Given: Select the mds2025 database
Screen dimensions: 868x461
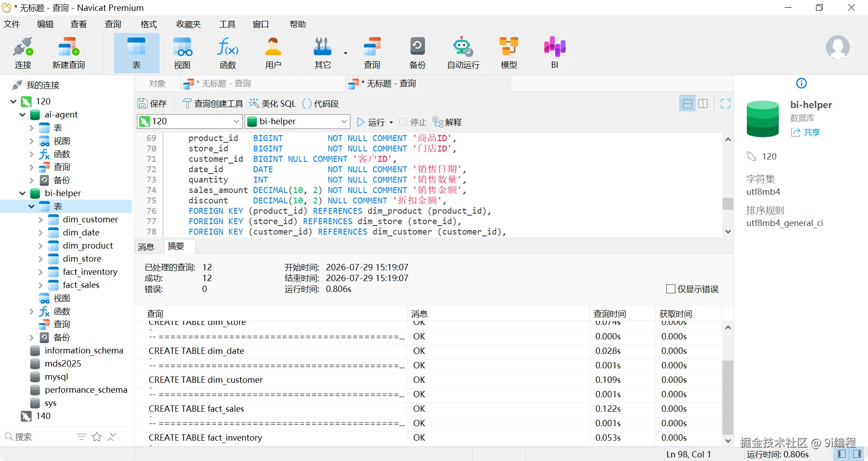Looking at the screenshot, I should [x=63, y=363].
